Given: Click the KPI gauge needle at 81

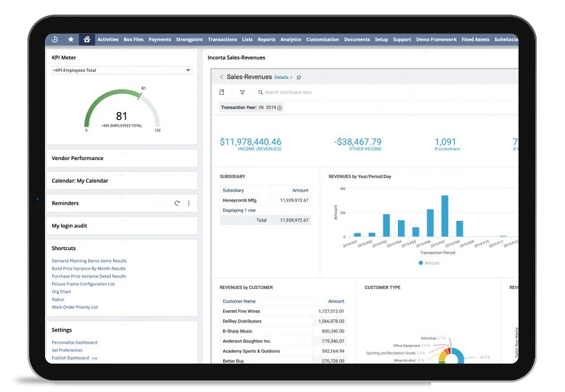Looking at the screenshot, I should (x=140, y=96).
